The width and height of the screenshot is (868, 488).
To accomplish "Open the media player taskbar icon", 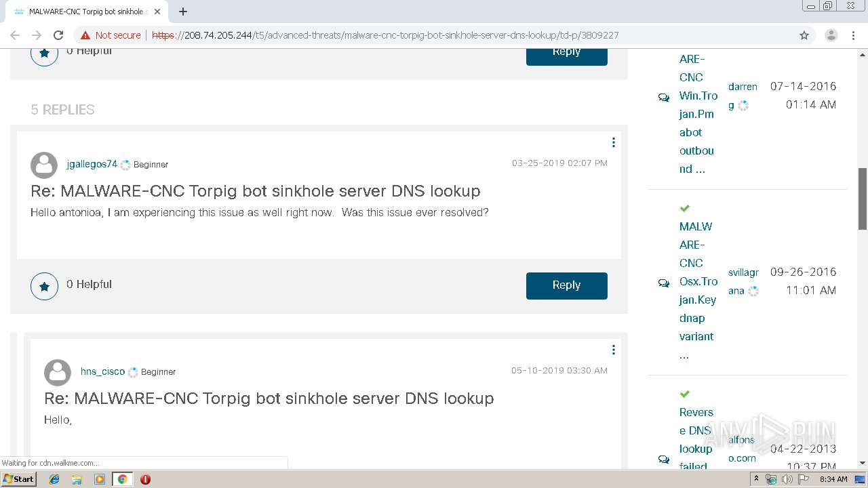I will pos(100,479).
